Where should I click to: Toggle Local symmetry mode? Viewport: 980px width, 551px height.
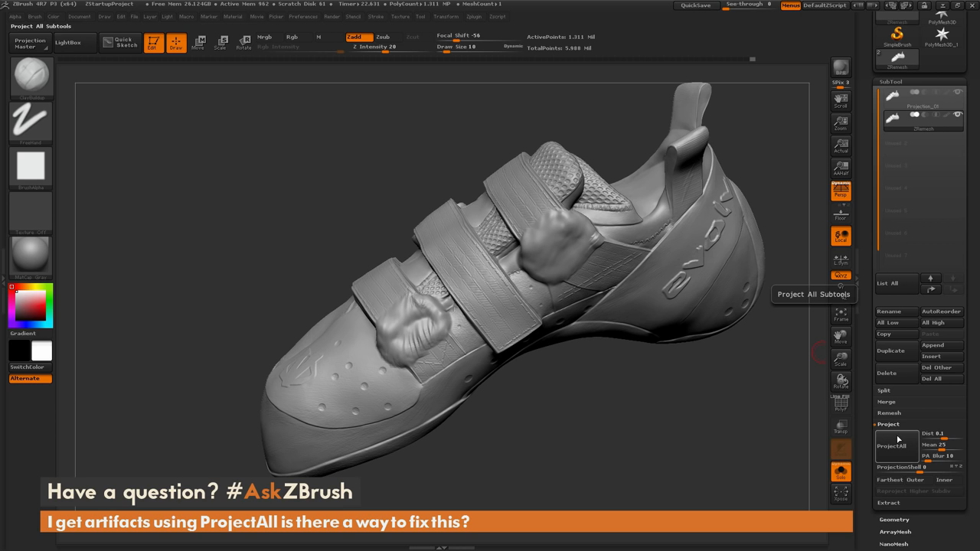[x=841, y=236]
